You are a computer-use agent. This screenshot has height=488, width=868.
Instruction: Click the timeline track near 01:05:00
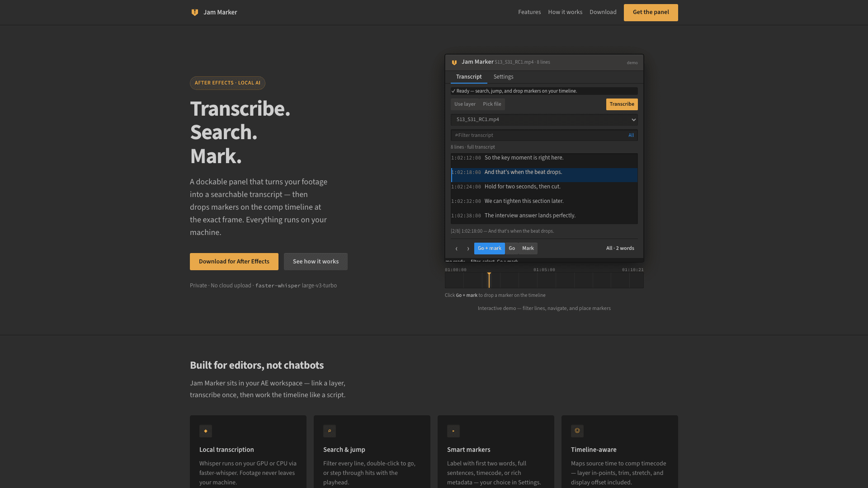point(544,280)
